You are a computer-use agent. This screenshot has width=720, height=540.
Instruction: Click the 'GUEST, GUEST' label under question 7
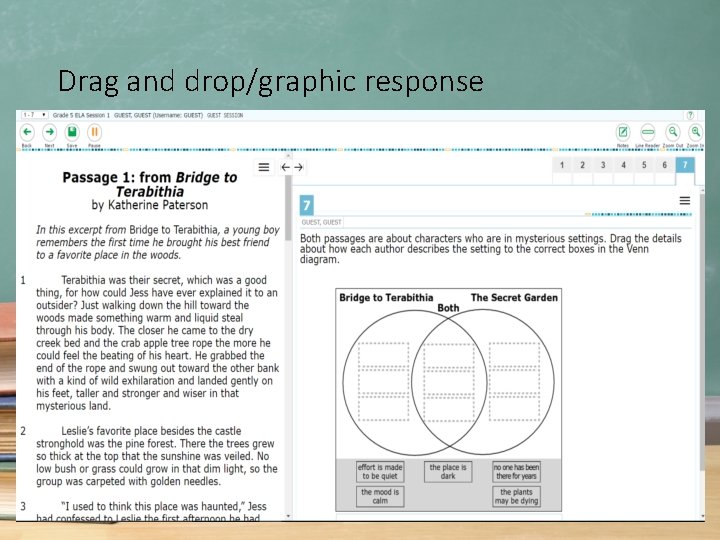[x=321, y=222]
